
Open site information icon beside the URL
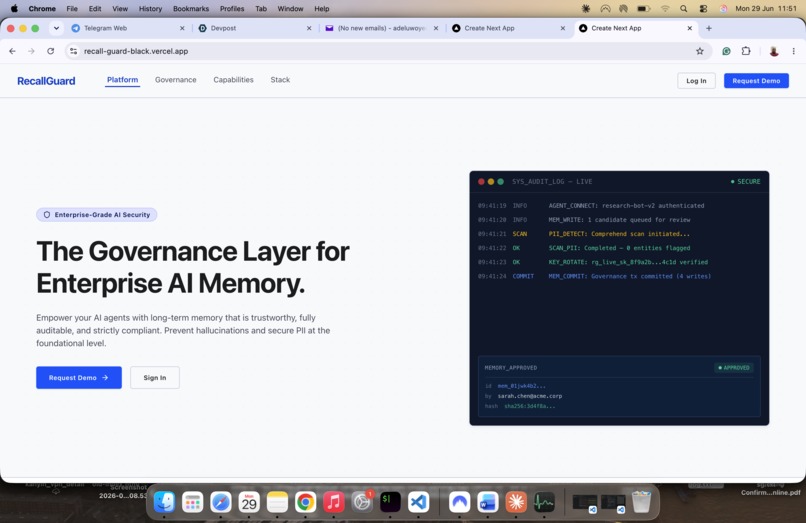coord(74,51)
